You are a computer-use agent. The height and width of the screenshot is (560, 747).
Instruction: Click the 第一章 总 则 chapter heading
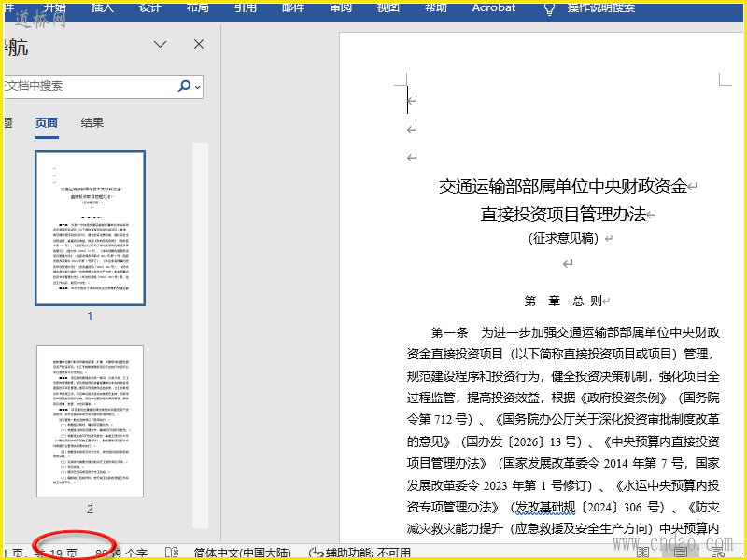(x=563, y=301)
